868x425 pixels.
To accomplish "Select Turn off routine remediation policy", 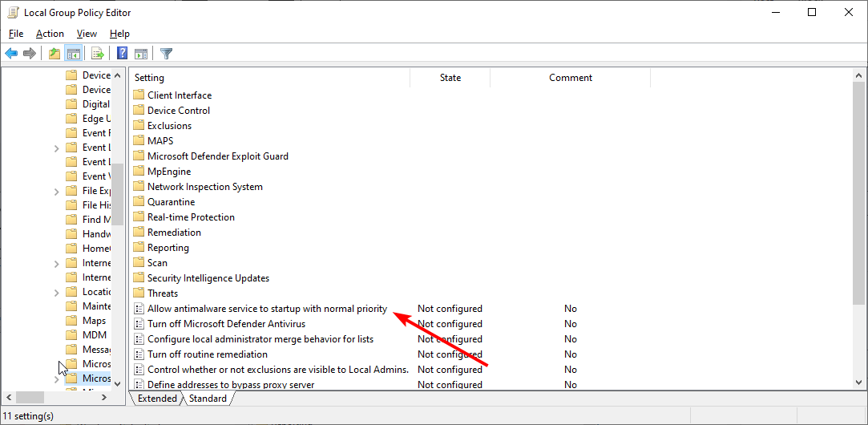I will 208,354.
